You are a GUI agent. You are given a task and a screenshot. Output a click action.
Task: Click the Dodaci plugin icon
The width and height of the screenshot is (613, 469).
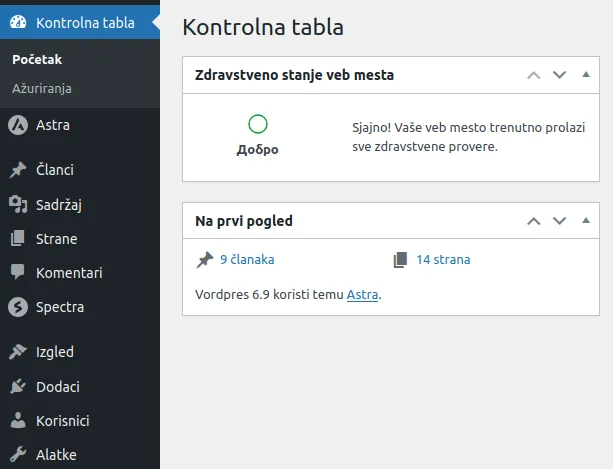click(17, 387)
